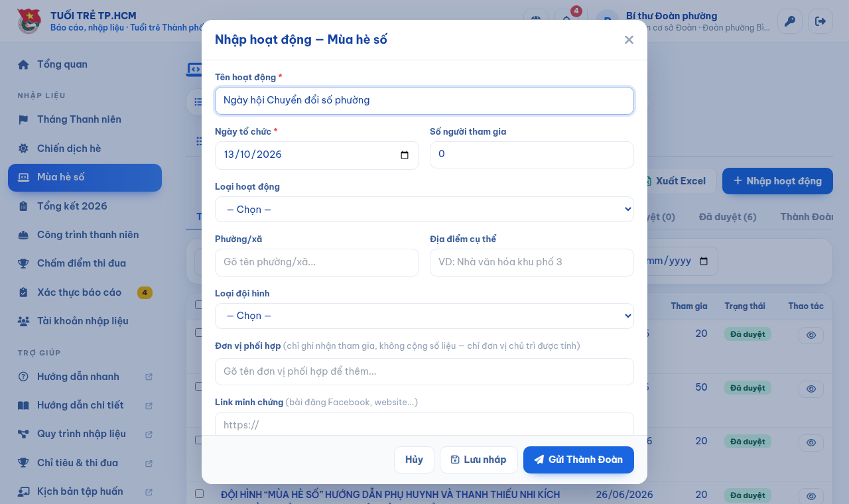Click the Link minh chứng URL field
This screenshot has width=849, height=504.
tap(424, 424)
